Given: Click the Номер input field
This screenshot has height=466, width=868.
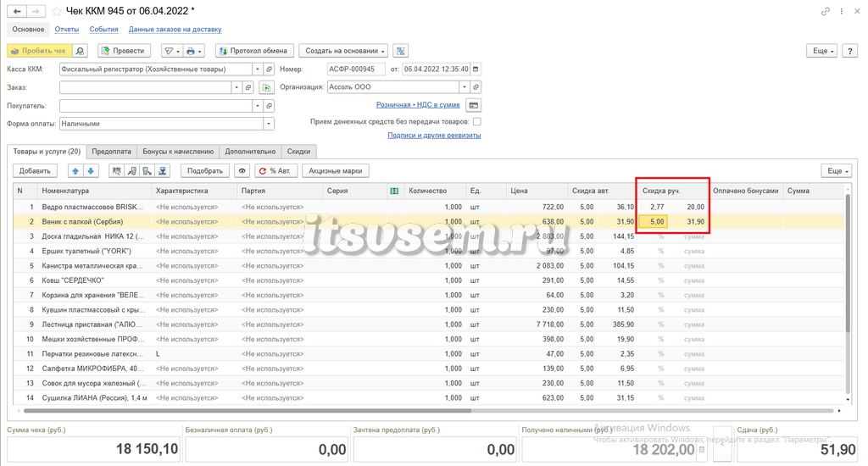Looking at the screenshot, I should 356,69.
